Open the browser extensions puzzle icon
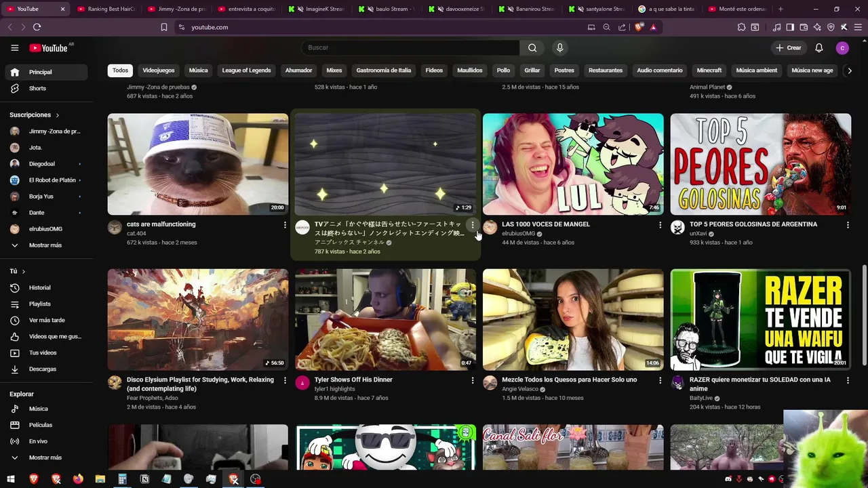 (x=741, y=27)
